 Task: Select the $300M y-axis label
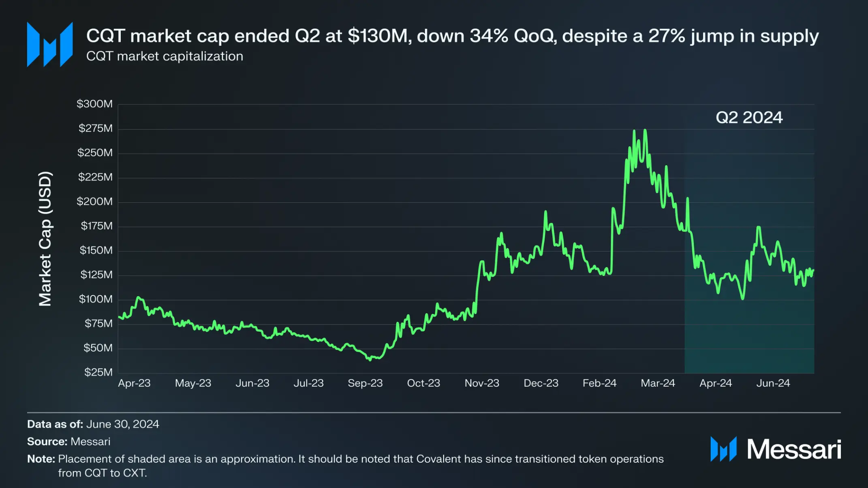tap(95, 104)
